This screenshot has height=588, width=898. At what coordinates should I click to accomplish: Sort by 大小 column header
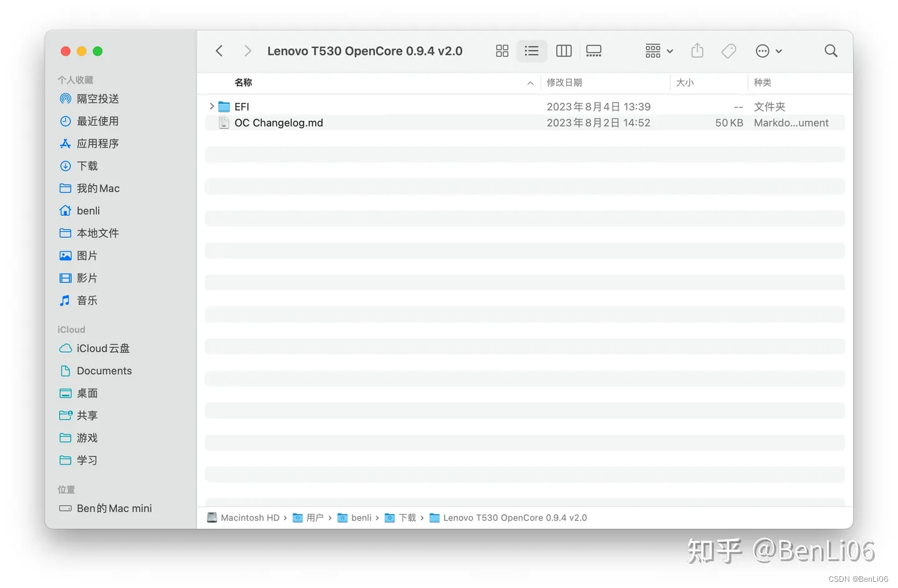click(x=685, y=82)
